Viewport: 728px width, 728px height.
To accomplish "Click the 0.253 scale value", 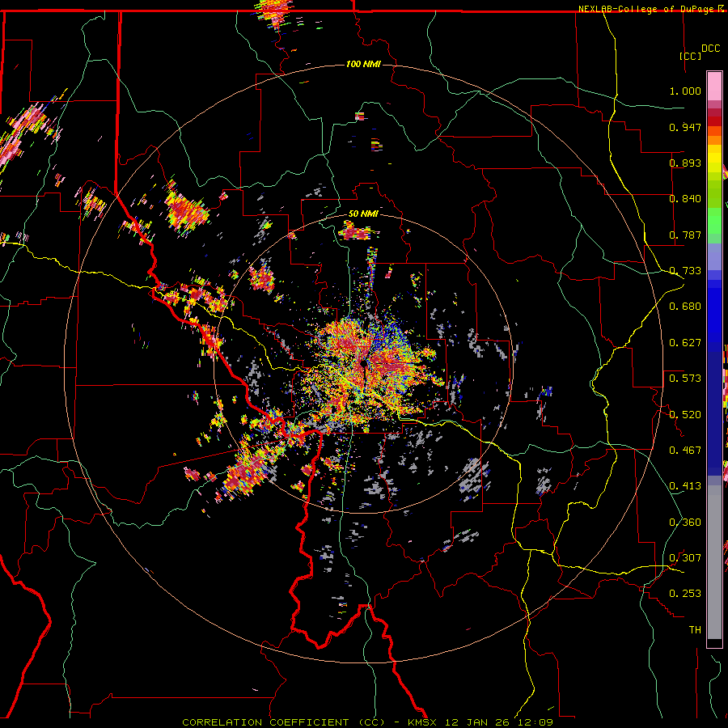I will [x=685, y=594].
